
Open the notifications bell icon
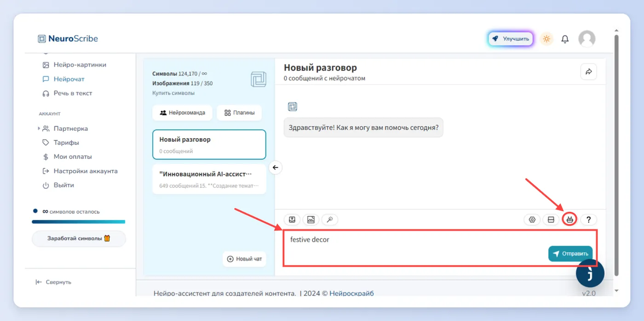[x=565, y=39]
